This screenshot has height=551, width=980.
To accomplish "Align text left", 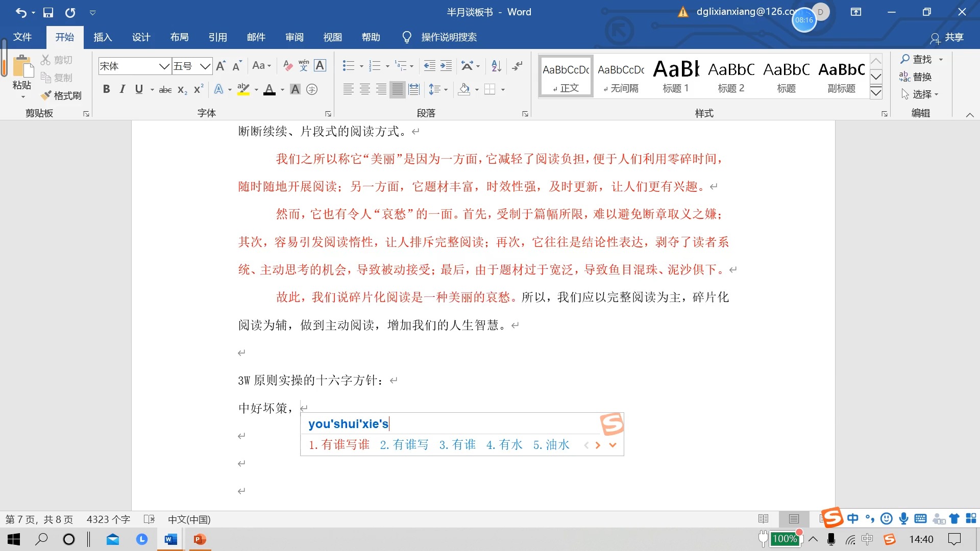I will [x=348, y=89].
